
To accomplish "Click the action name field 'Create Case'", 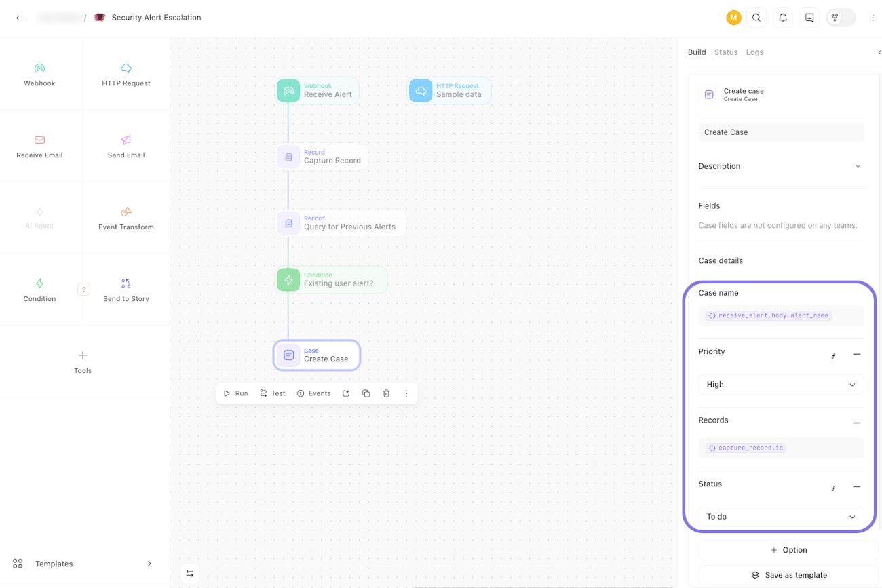I will [781, 132].
